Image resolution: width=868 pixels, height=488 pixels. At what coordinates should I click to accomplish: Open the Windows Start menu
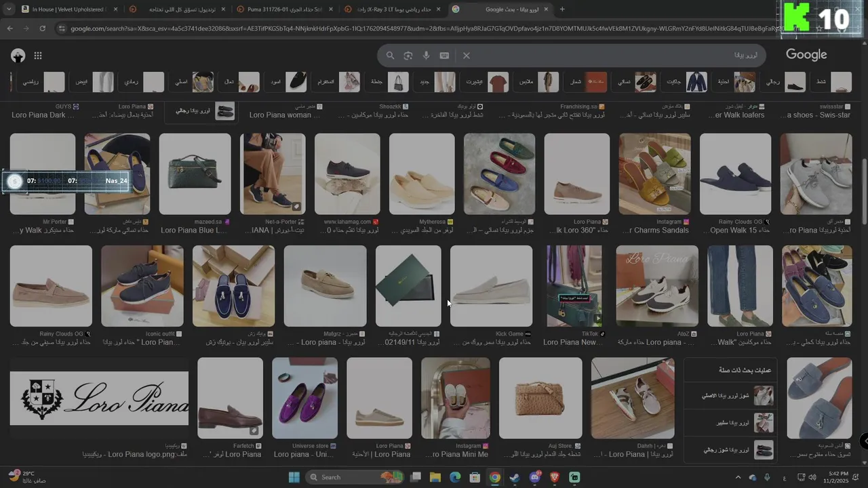[x=294, y=477]
